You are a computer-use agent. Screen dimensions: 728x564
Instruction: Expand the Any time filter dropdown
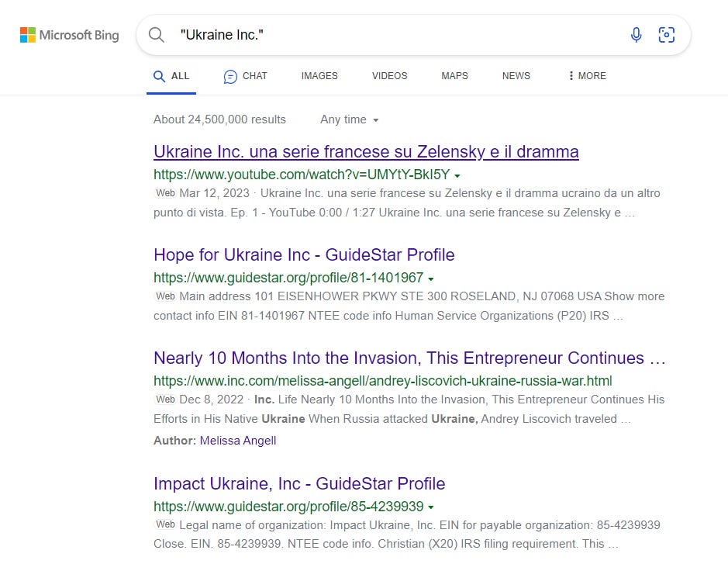[350, 119]
